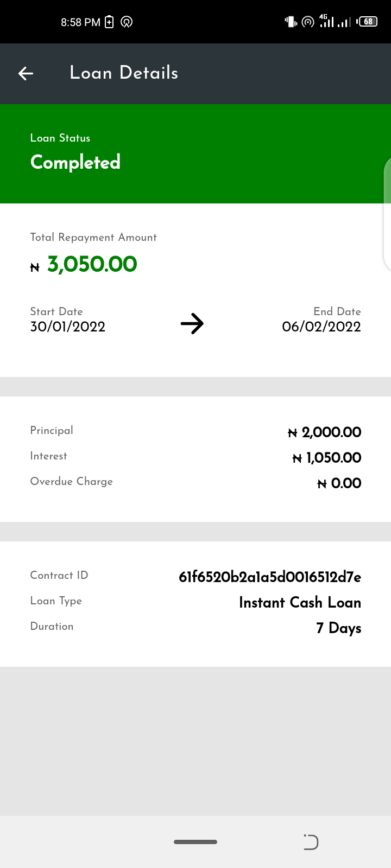Viewport: 391px width, 868px height.
Task: Tap the battery icon in status bar
Action: click(368, 22)
